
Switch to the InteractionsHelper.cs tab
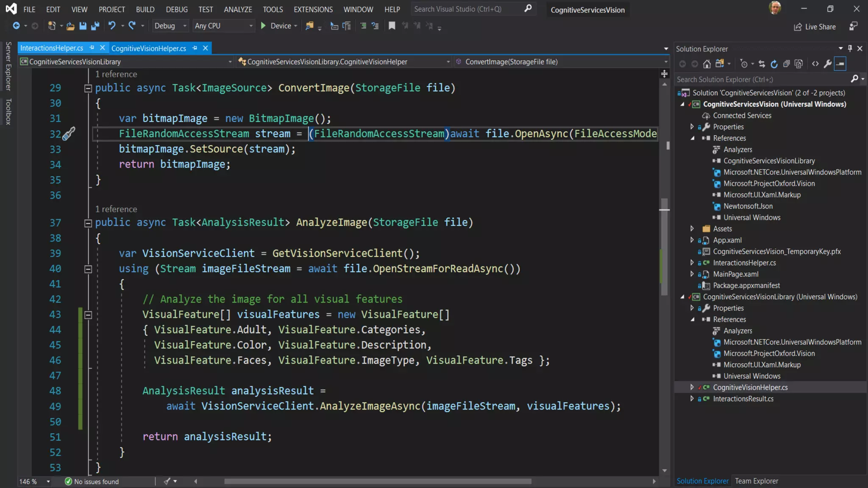pyautogui.click(x=52, y=48)
